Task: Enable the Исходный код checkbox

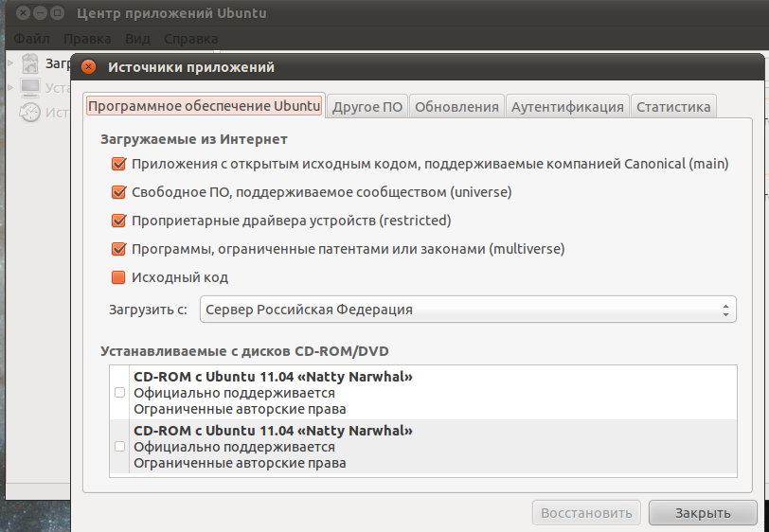Action: pos(118,277)
